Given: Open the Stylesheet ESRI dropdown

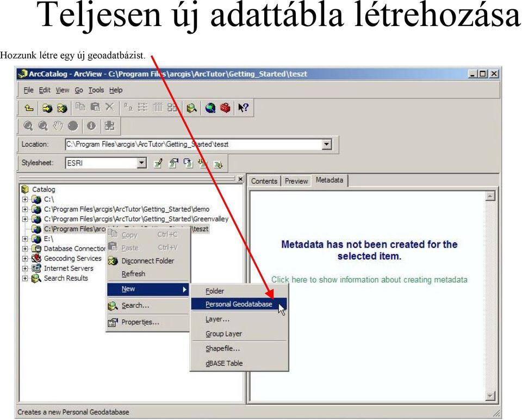Looking at the screenshot, I should click(x=142, y=163).
